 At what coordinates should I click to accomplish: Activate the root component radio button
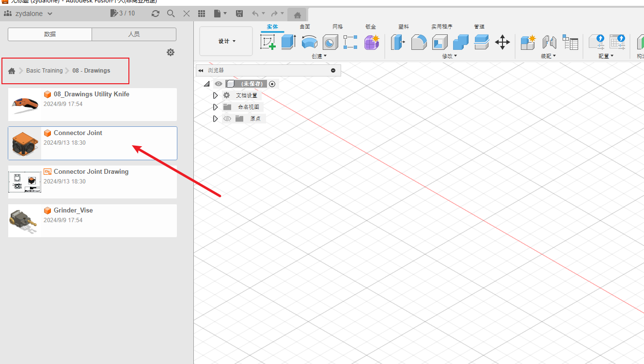click(x=272, y=84)
